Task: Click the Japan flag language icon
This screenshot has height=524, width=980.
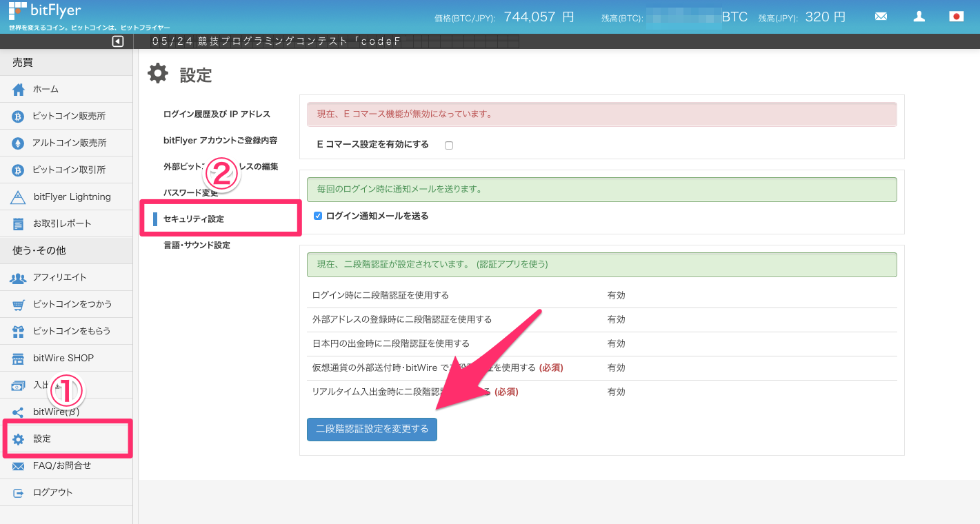Action: point(956,17)
